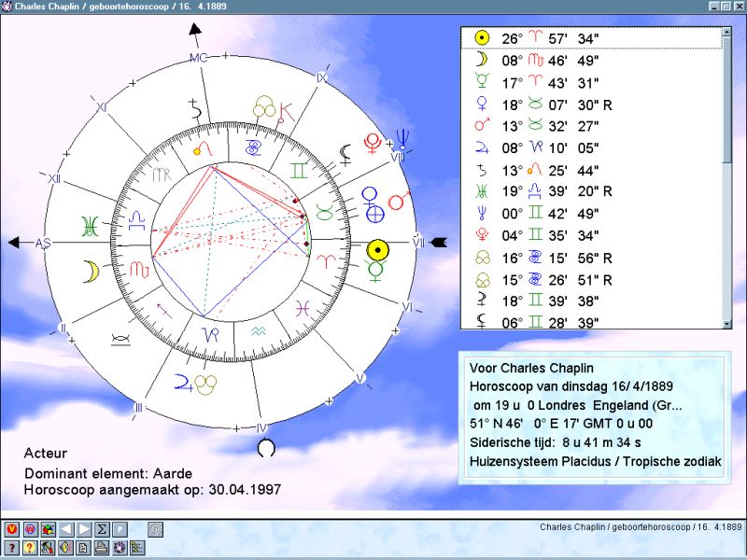Click 'Voor Charles Chaplin' in the info panel
This screenshot has height=560, width=747.
click(531, 368)
